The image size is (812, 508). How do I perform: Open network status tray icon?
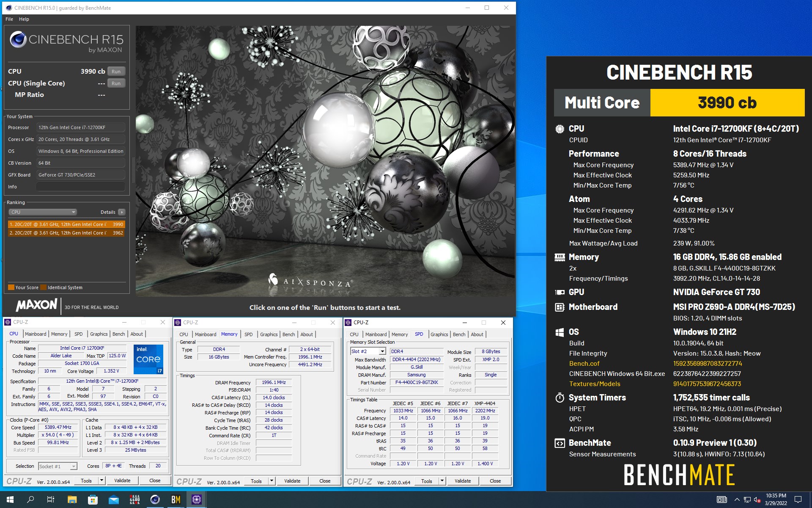(747, 500)
